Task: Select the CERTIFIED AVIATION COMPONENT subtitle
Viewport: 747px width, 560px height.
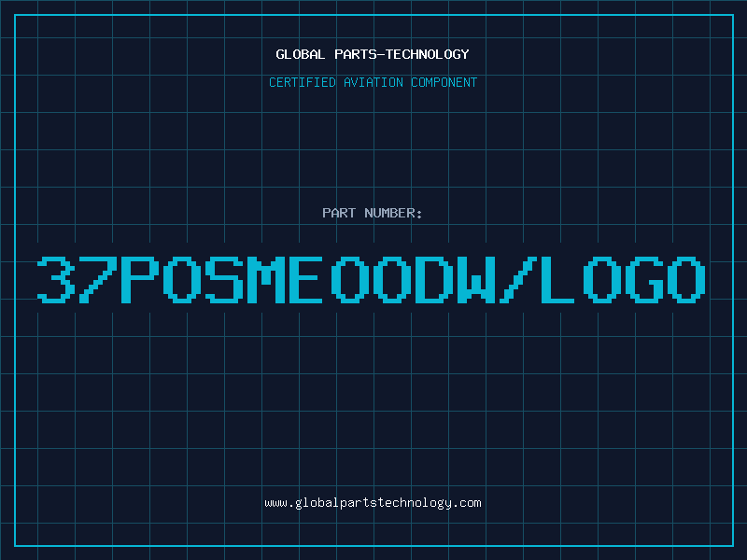Action: [373, 82]
